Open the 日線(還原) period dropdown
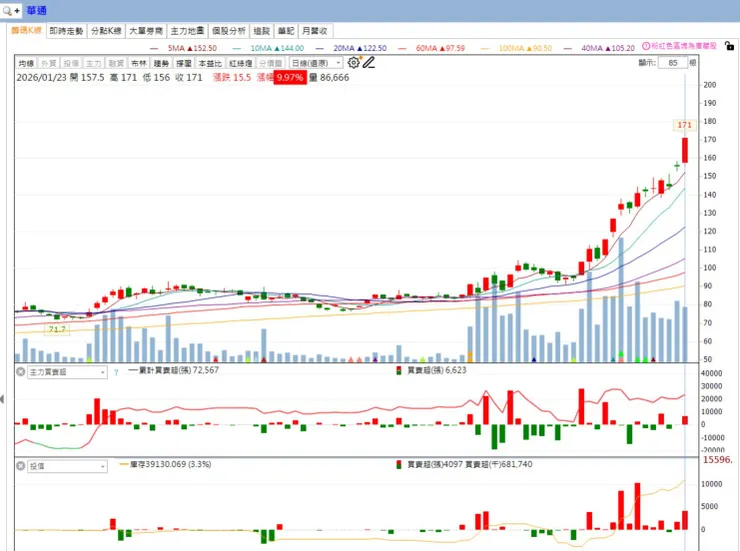The width and height of the screenshot is (740, 551). point(316,63)
